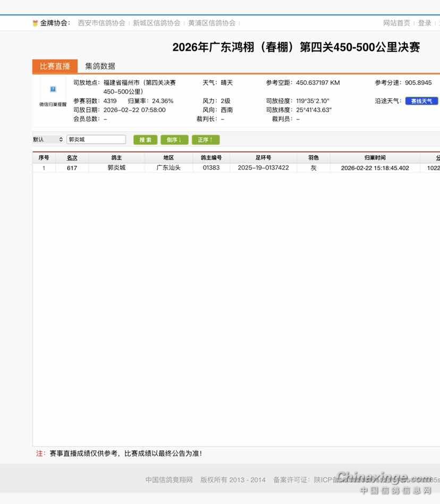Click the 名次 column header
Screen dimensions: 440x504
coord(72,158)
